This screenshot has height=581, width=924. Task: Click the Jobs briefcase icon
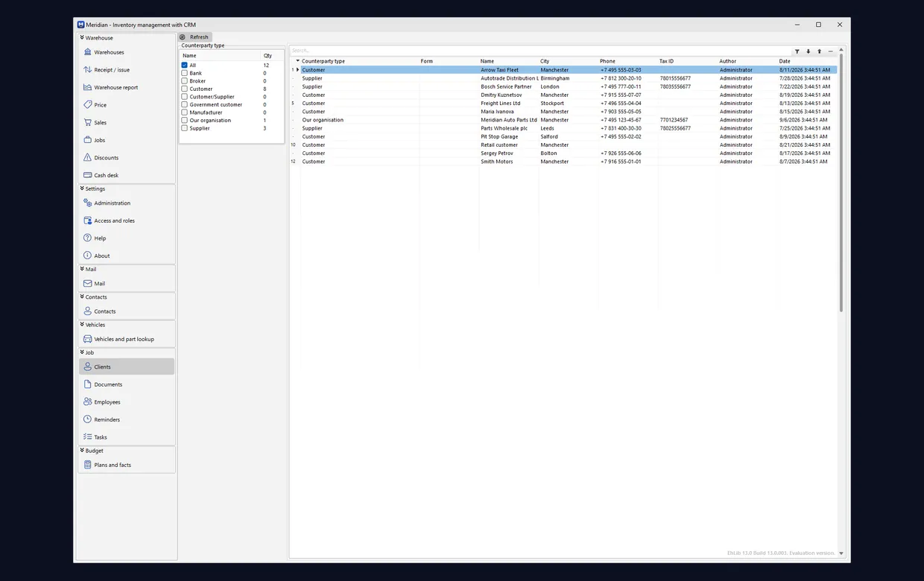[88, 140]
